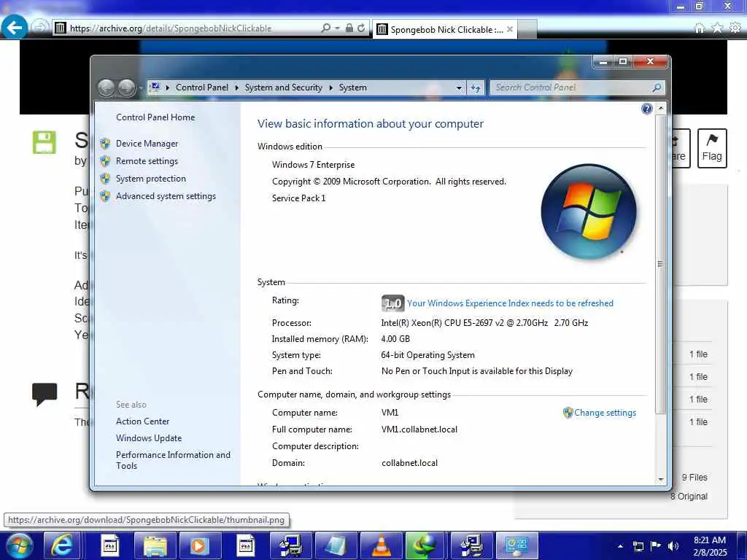This screenshot has height=560, width=747.
Task: Open the Windows Start menu
Action: (20, 546)
